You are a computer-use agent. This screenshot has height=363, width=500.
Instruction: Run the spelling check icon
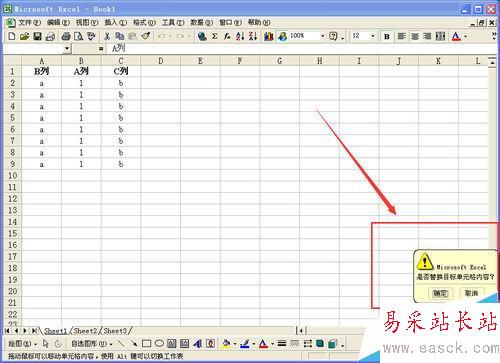pos(91,36)
